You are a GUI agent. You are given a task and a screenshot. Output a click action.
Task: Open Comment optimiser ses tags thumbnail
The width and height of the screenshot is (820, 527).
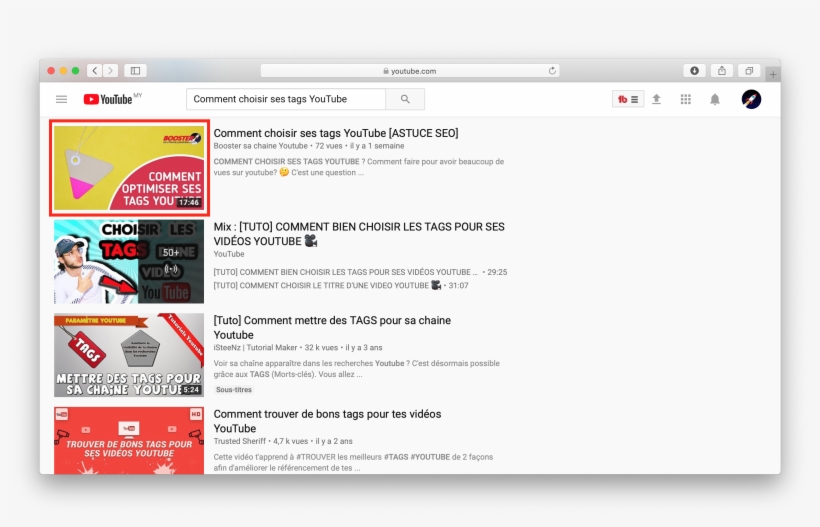click(129, 168)
